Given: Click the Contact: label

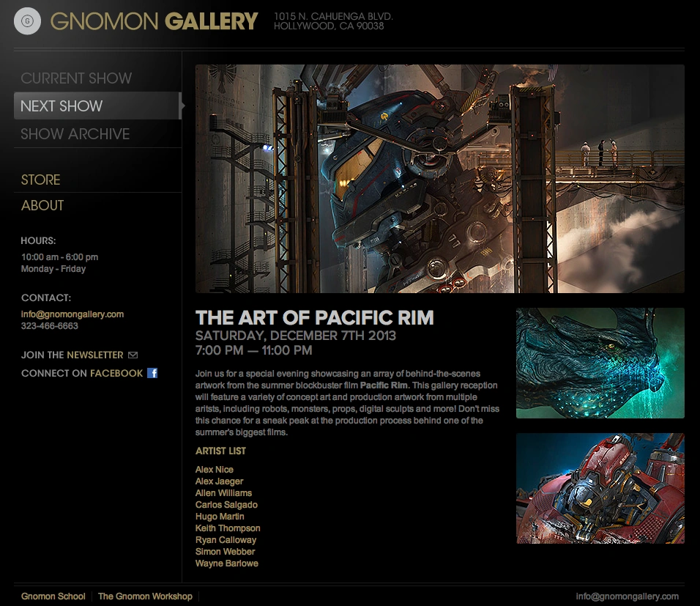Looking at the screenshot, I should 46,298.
